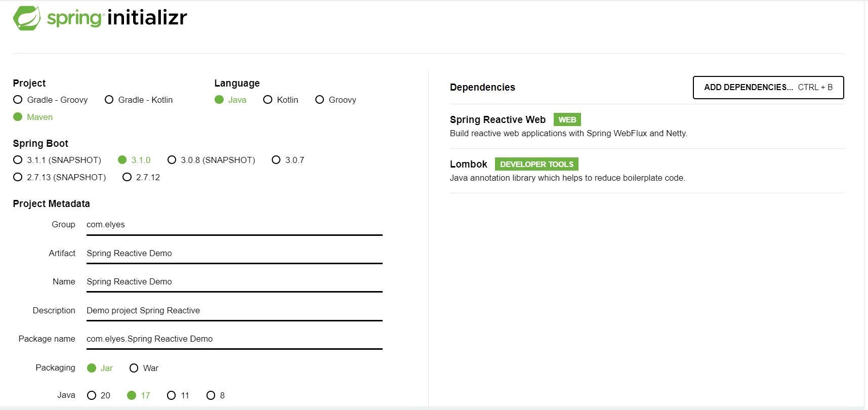868x410 pixels.
Task: Choose Kotlin as the language
Action: point(281,100)
